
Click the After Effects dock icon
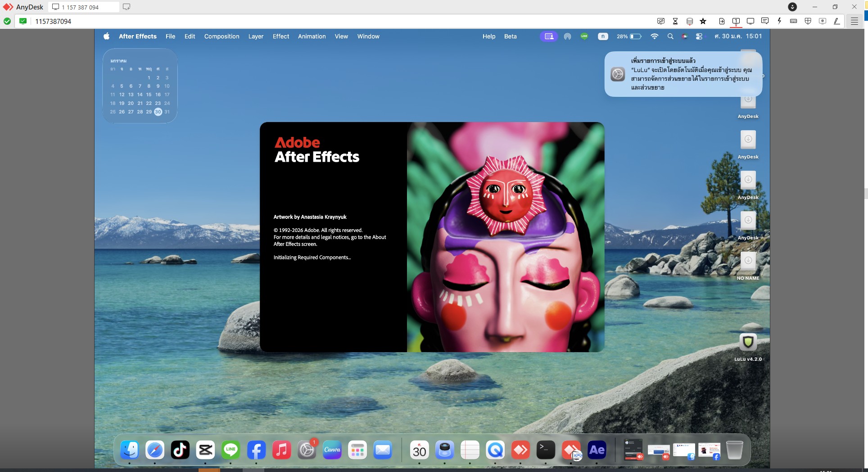[x=597, y=450]
